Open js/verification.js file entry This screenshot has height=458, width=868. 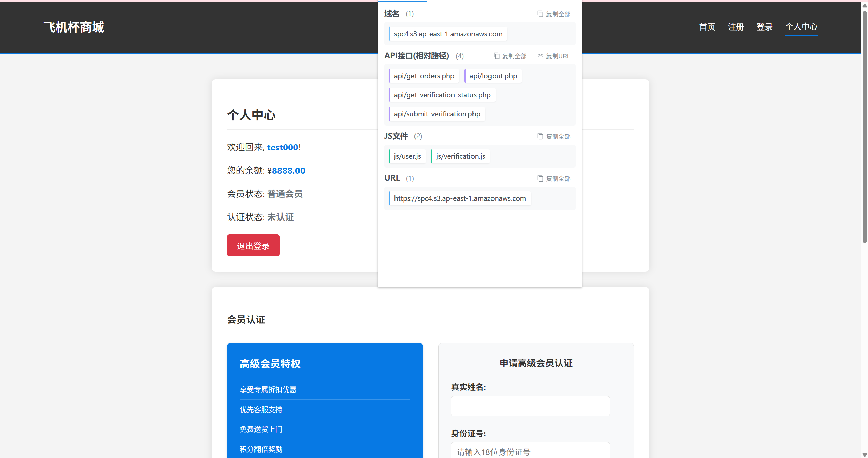[x=460, y=156]
